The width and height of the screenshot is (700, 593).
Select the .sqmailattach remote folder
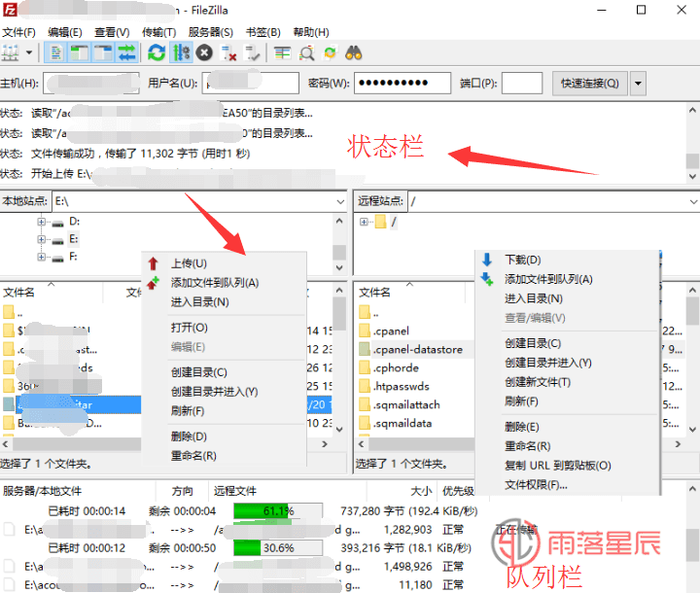(x=406, y=404)
